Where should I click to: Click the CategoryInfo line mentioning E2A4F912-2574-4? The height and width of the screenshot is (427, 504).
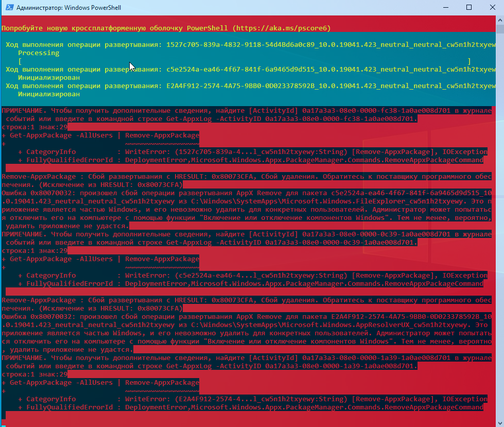pyautogui.click(x=253, y=399)
